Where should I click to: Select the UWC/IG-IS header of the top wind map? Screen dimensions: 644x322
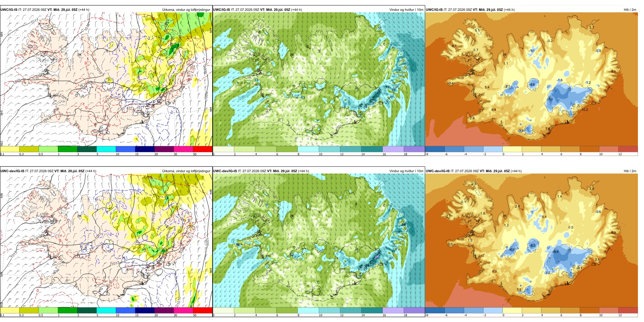[x=221, y=10]
